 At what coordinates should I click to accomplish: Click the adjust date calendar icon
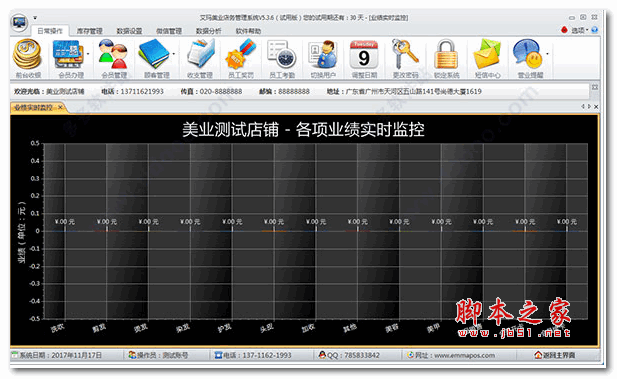pyautogui.click(x=364, y=54)
